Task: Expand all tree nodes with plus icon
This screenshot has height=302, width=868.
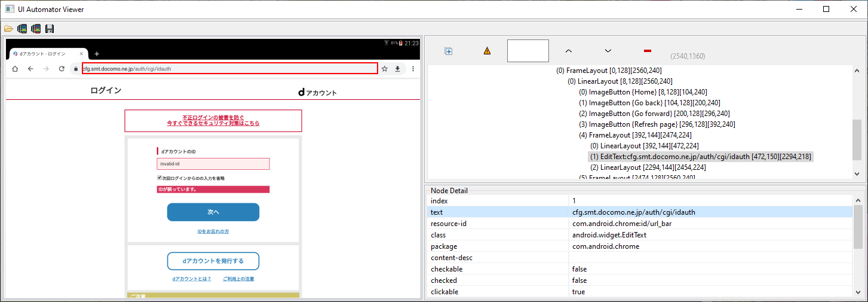Action: click(x=449, y=51)
